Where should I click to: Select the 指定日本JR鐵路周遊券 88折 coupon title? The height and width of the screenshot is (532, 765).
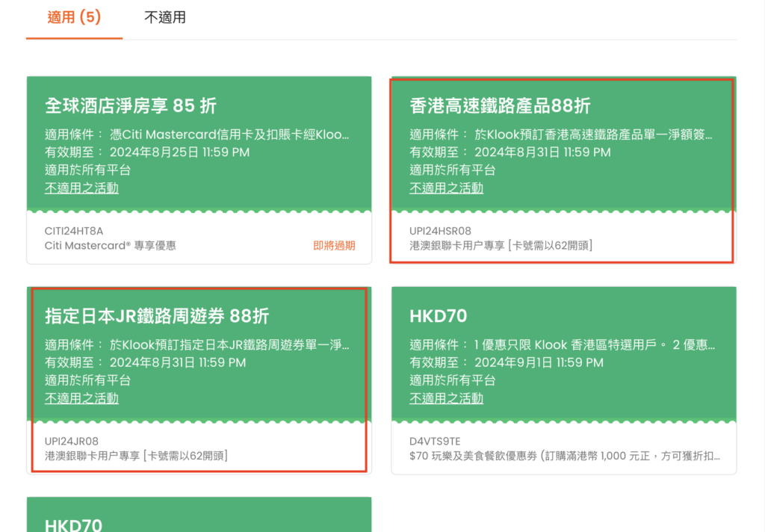click(157, 316)
